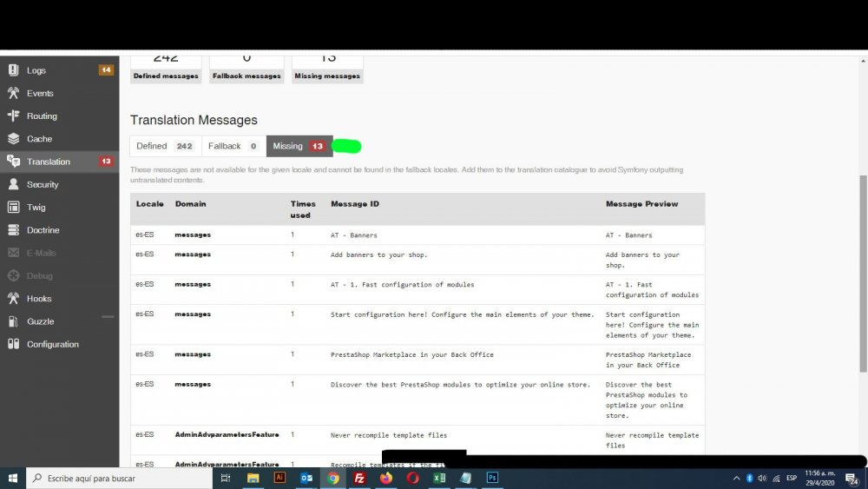This screenshot has height=489, width=868.
Task: Select the Missing messages tab
Action: tap(299, 146)
